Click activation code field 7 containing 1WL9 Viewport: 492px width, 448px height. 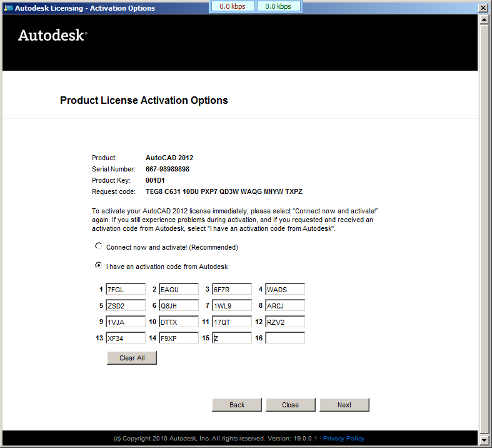click(232, 305)
